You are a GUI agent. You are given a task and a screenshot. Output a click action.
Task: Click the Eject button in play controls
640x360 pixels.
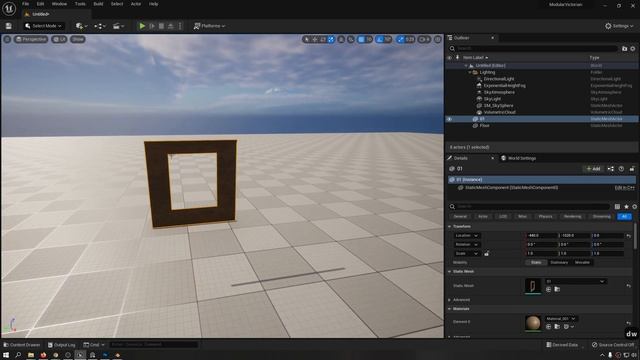[171, 26]
